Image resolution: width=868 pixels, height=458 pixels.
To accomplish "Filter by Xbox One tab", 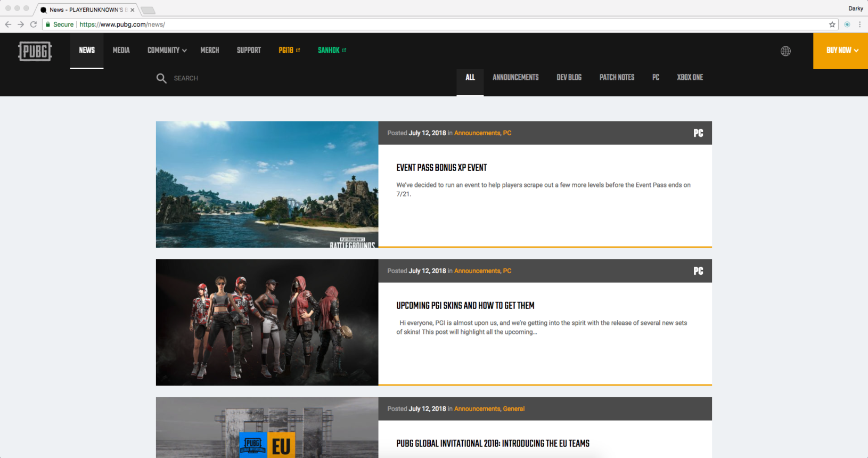I will [690, 78].
